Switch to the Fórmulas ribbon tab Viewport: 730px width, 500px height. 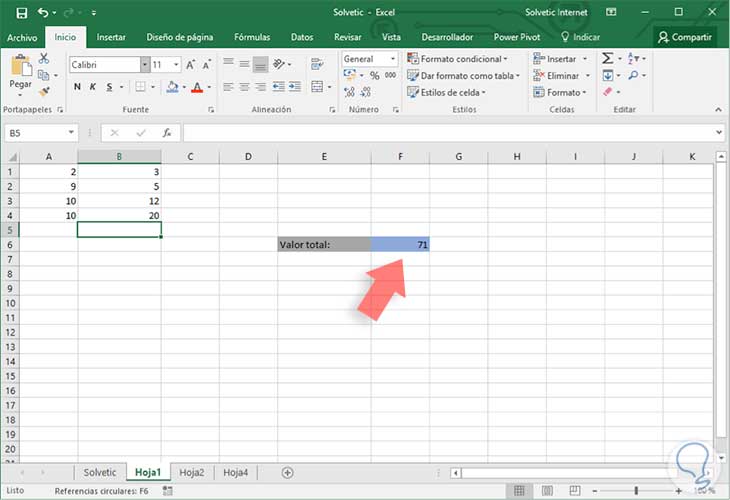point(252,37)
